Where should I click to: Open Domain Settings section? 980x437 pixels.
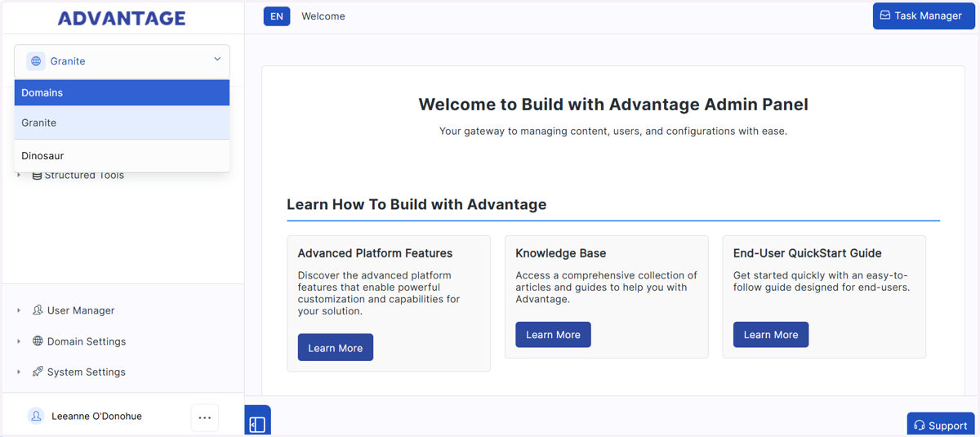point(87,341)
